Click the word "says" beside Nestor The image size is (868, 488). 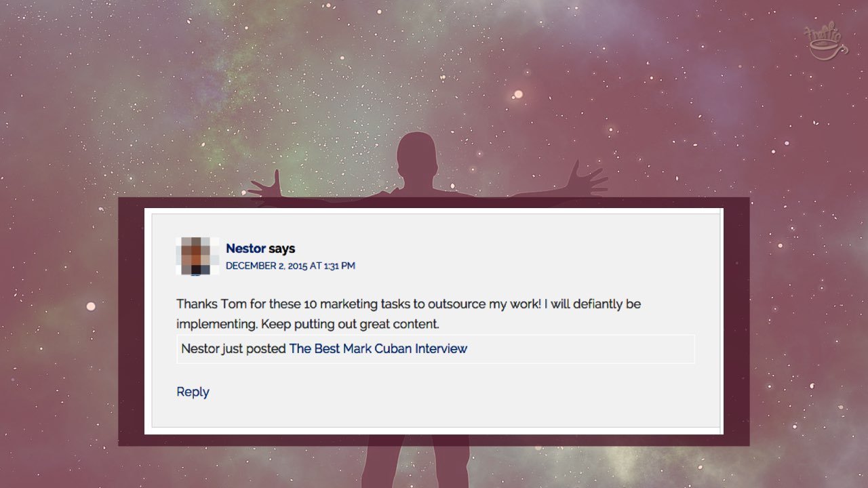click(282, 249)
